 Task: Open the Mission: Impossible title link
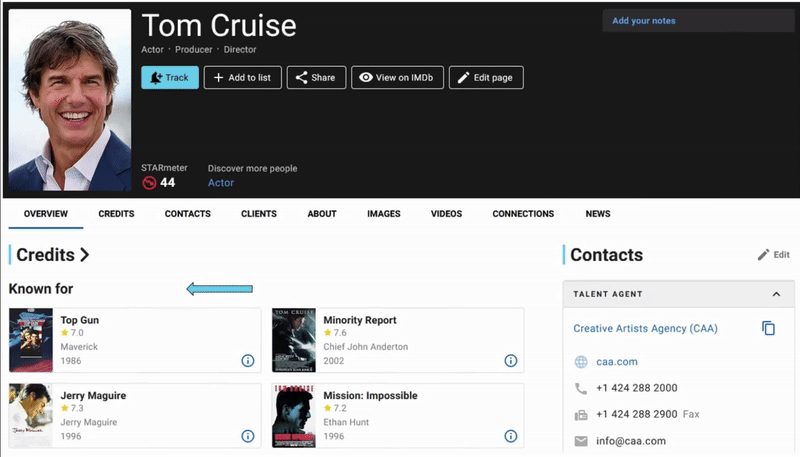[370, 395]
